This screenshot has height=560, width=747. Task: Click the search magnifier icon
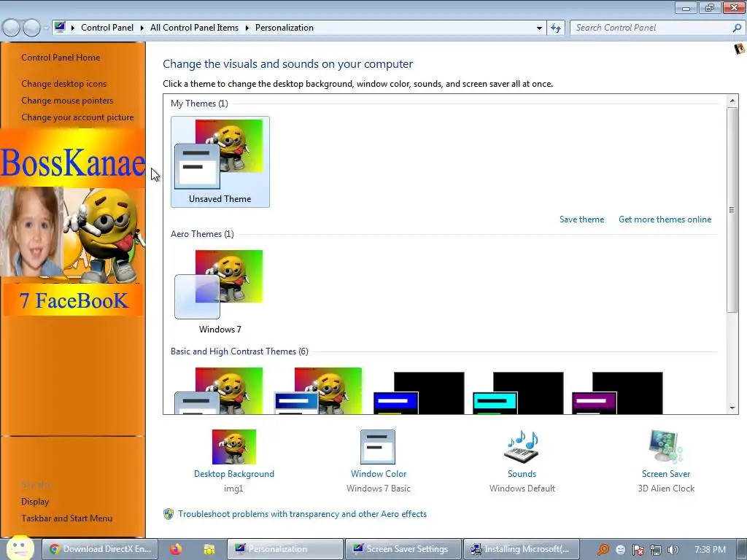coord(737,28)
